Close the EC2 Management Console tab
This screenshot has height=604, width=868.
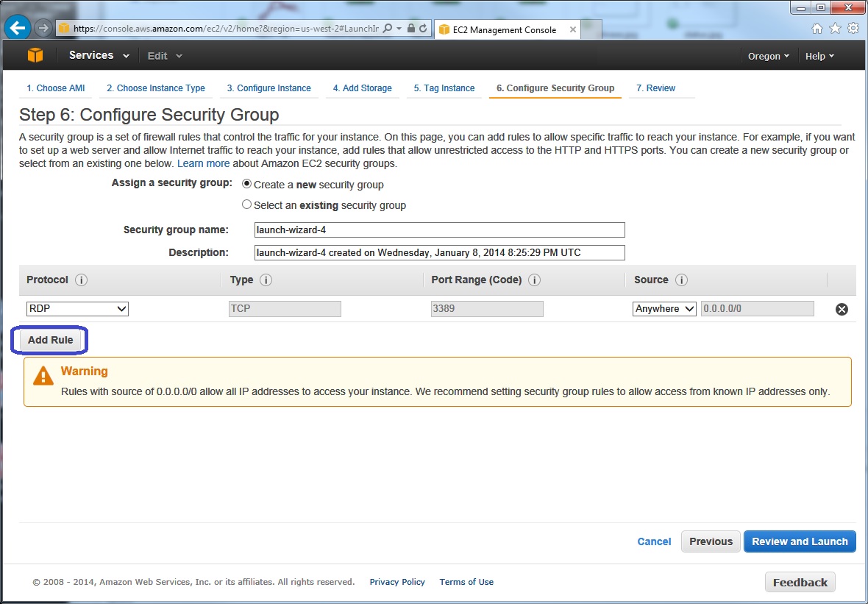[x=572, y=29]
